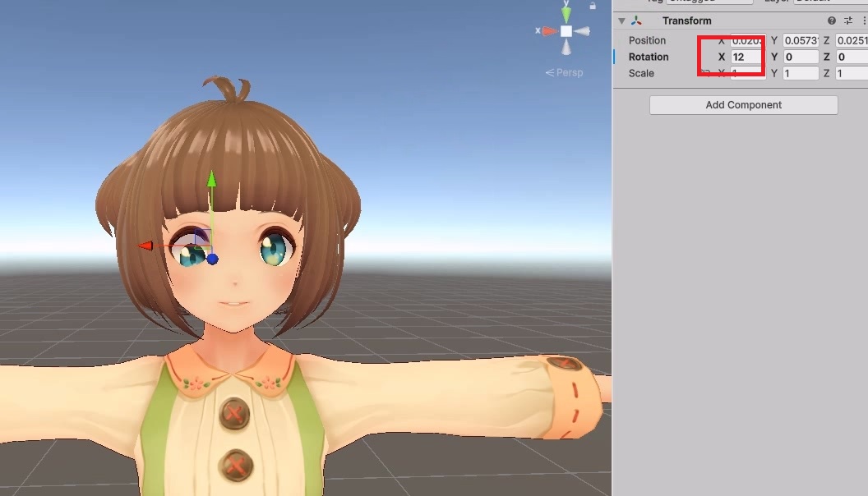868x496 pixels.
Task: Open the Transform presets slider icon
Action: (848, 21)
